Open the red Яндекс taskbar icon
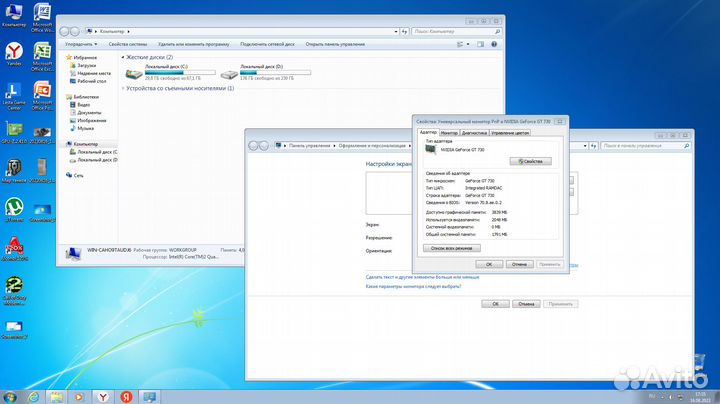The height and width of the screenshot is (404, 720). [126, 397]
